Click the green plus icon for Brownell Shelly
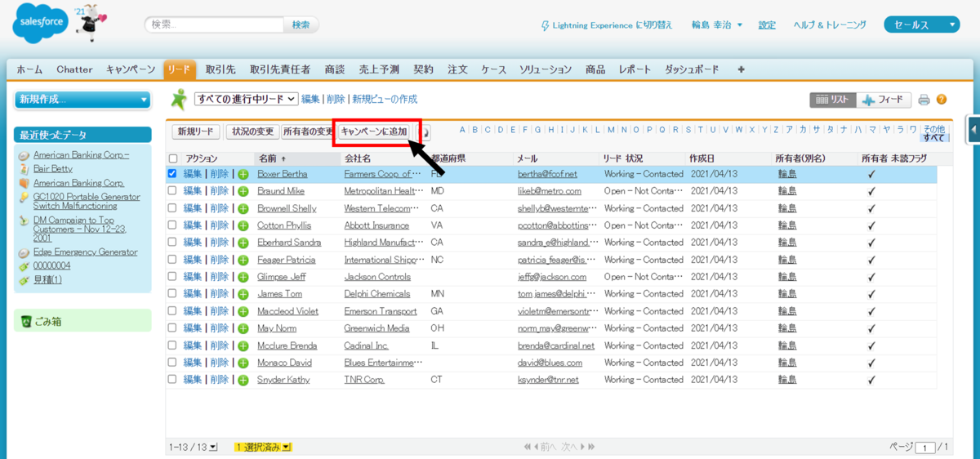Image resolution: width=980 pixels, height=459 pixels. tap(243, 208)
